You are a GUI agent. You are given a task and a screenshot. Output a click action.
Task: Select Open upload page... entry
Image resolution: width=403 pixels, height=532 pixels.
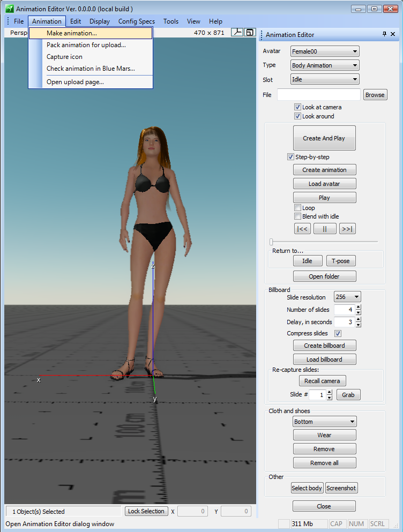pos(91,82)
